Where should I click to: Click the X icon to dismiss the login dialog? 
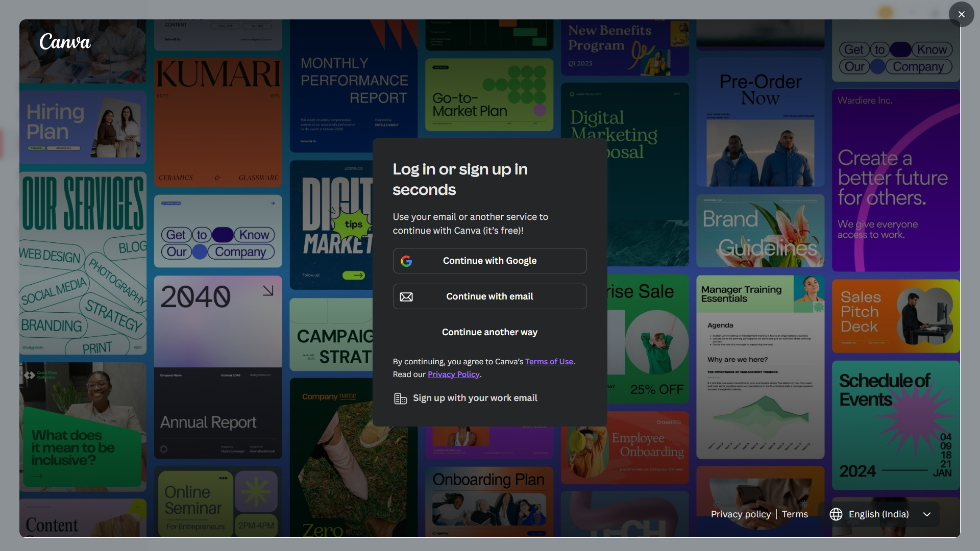coord(961,14)
